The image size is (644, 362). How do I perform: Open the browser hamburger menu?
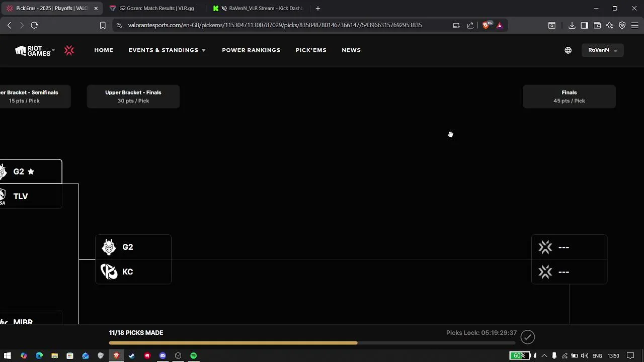pos(635,25)
